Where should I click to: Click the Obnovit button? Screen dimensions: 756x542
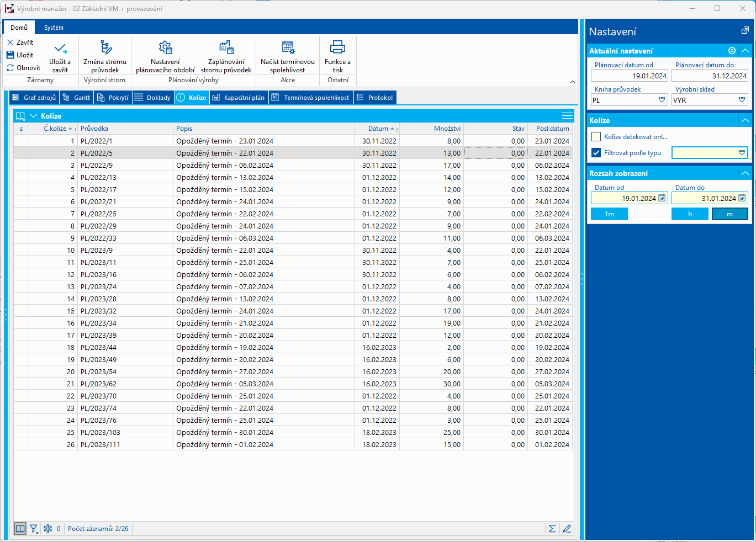(24, 68)
